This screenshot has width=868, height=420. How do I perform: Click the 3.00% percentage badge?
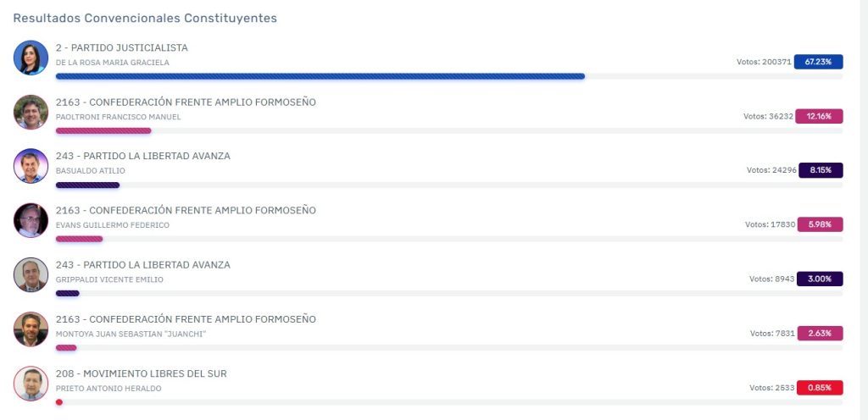(x=820, y=279)
